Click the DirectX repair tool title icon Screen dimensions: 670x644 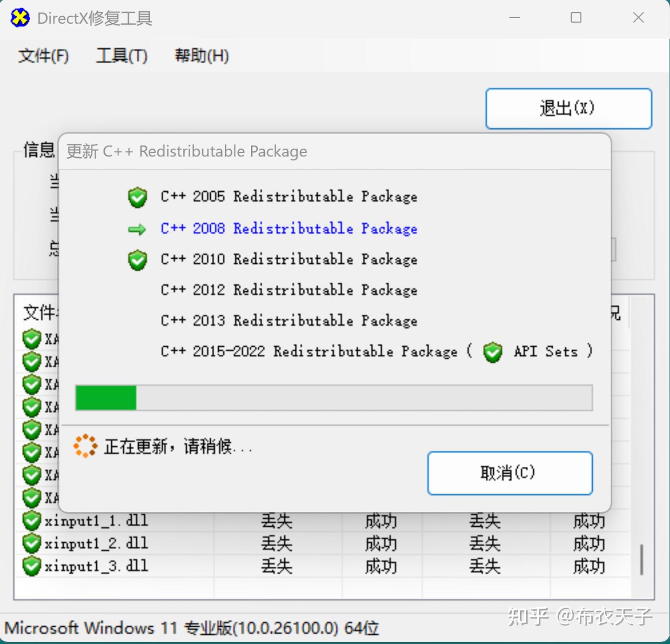coord(20,18)
